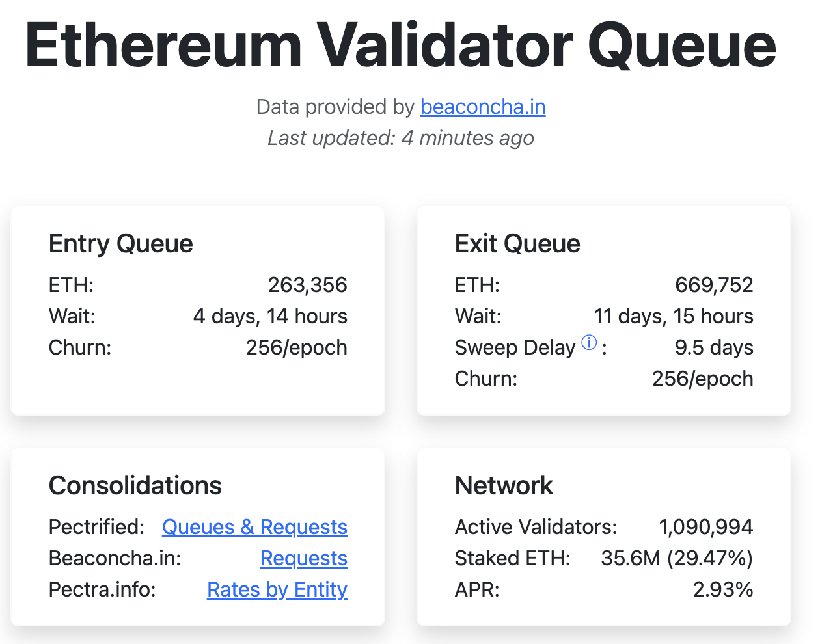This screenshot has width=820, height=644.
Task: Click the Last updated timestamp text
Action: pyautogui.click(x=401, y=138)
